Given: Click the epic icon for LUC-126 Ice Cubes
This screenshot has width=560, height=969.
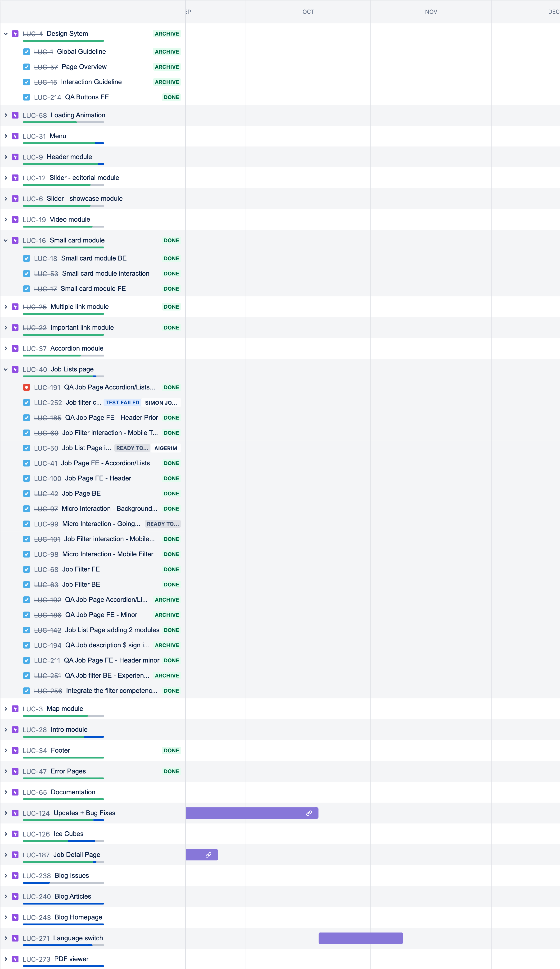Looking at the screenshot, I should (x=15, y=834).
